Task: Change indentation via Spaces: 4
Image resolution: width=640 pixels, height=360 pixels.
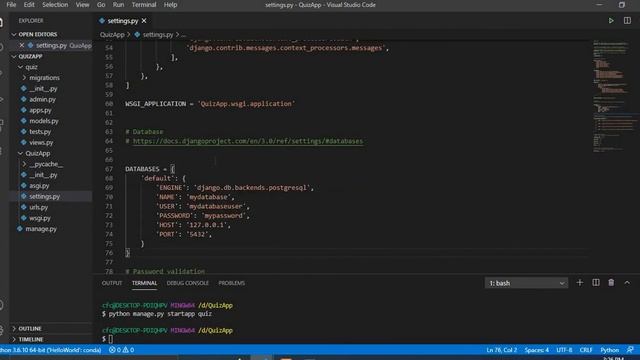Action: click(x=536, y=350)
